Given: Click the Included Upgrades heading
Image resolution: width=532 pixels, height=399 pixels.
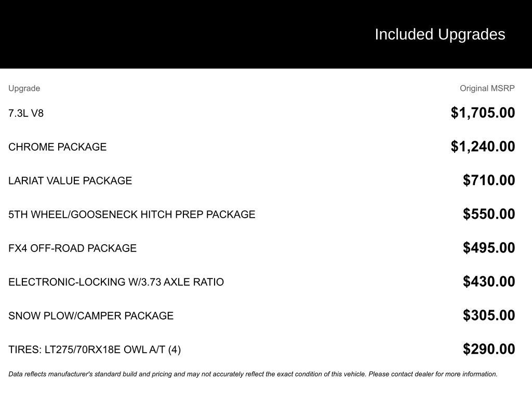Looking at the screenshot, I should [440, 34].
